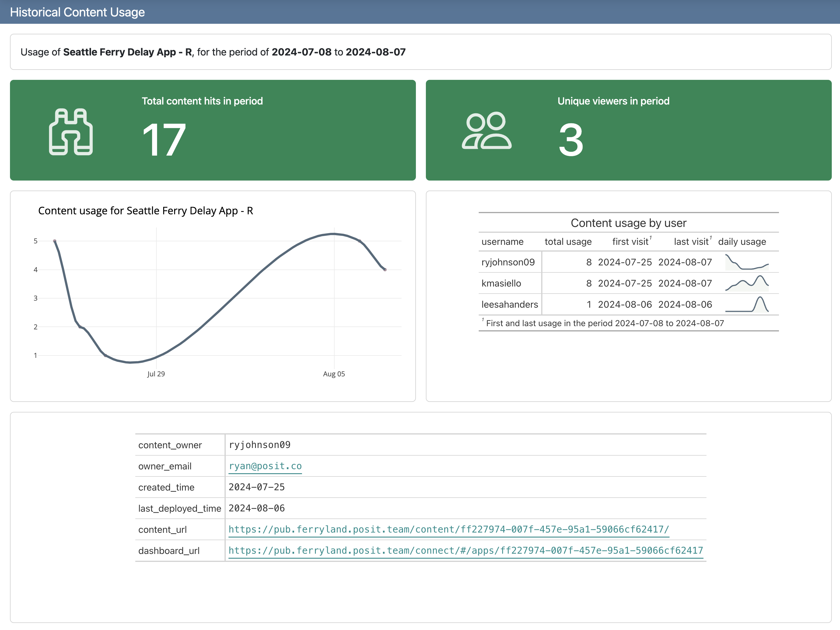Click the Aug 05 axis label
This screenshot has width=840, height=630.
334,374
